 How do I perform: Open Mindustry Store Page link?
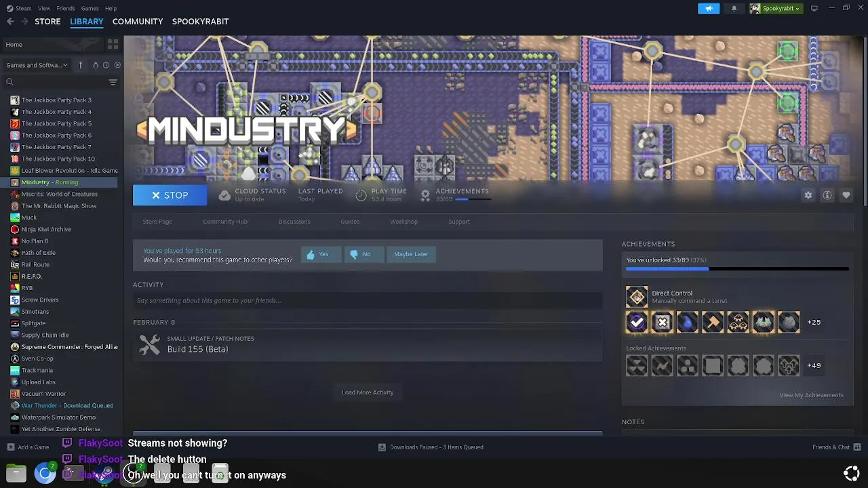click(x=157, y=222)
